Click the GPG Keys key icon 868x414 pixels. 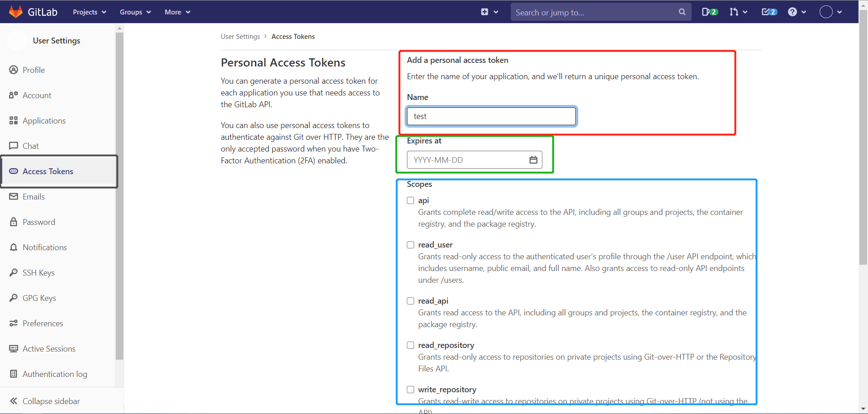tap(14, 298)
